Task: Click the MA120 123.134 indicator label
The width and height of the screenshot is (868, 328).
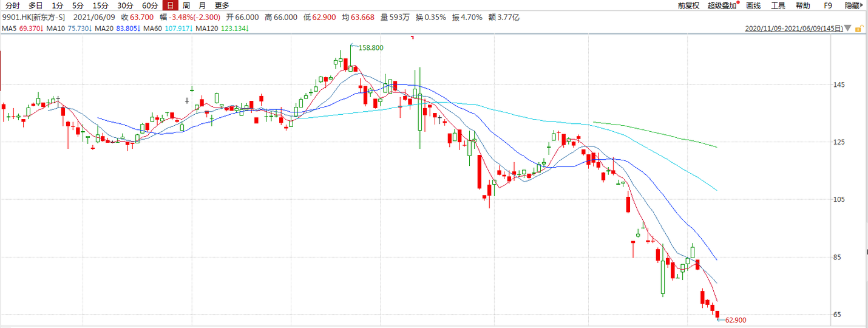Action: coord(223,29)
